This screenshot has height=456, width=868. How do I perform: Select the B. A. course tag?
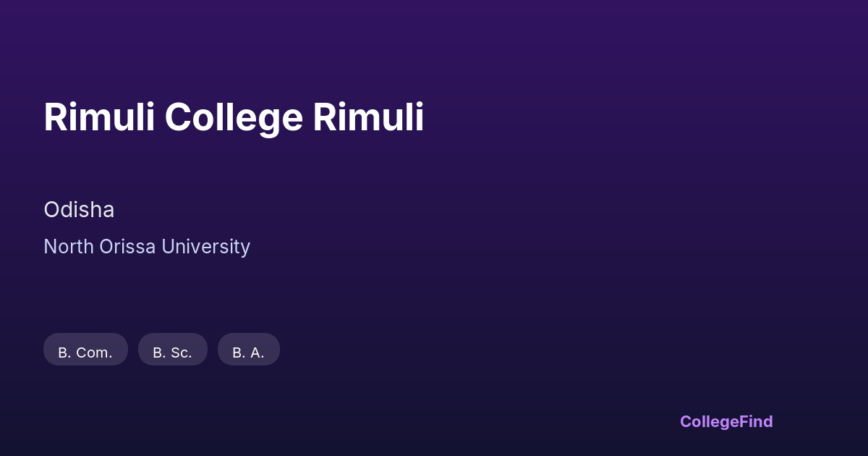(248, 352)
